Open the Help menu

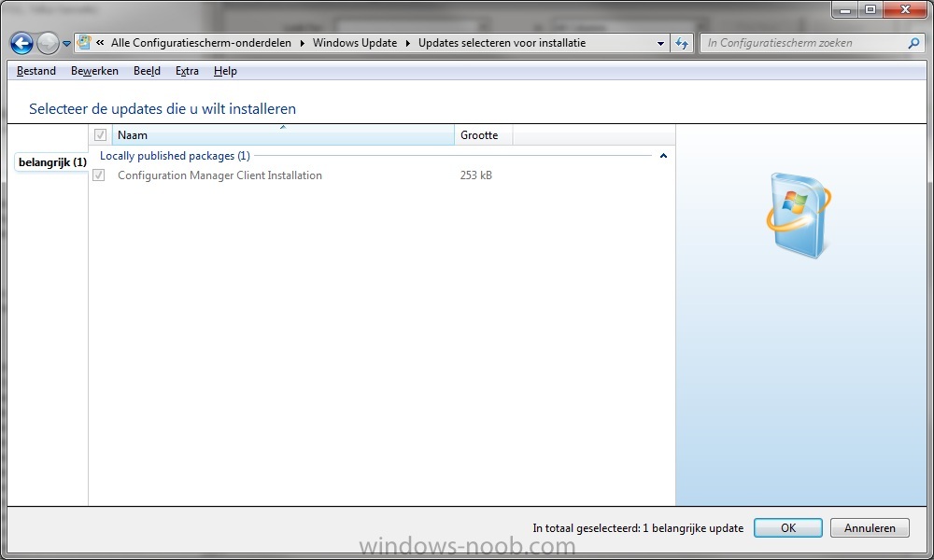click(225, 71)
